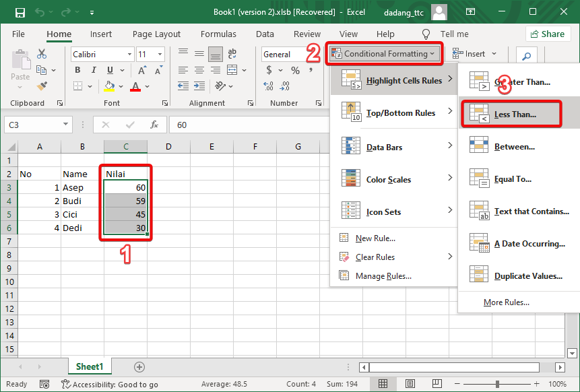Image resolution: width=580 pixels, height=392 pixels.
Task: Toggle Underline formatting on
Action: pyautogui.click(x=110, y=69)
